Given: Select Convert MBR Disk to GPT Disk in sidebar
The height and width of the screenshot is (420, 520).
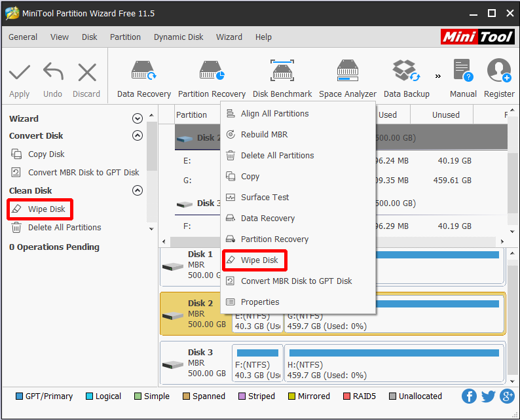Looking at the screenshot, I should 75,173.
